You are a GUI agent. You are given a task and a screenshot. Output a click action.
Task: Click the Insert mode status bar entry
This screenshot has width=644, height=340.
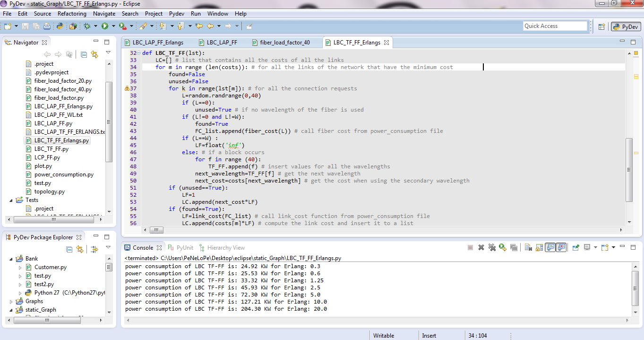pos(429,336)
